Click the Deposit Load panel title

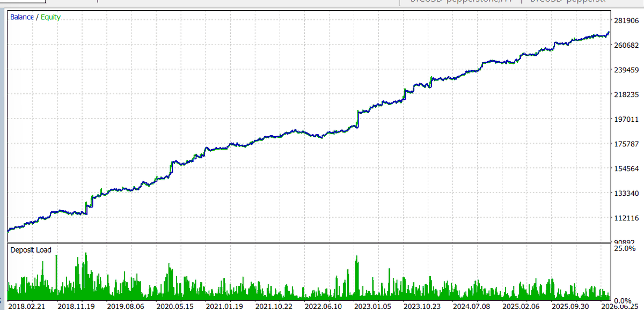click(x=31, y=250)
